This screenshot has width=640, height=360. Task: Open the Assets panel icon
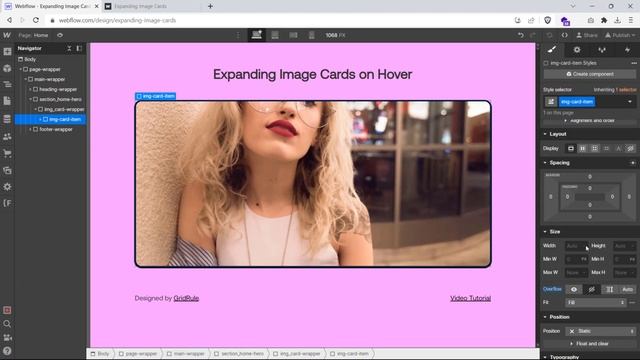click(x=7, y=170)
